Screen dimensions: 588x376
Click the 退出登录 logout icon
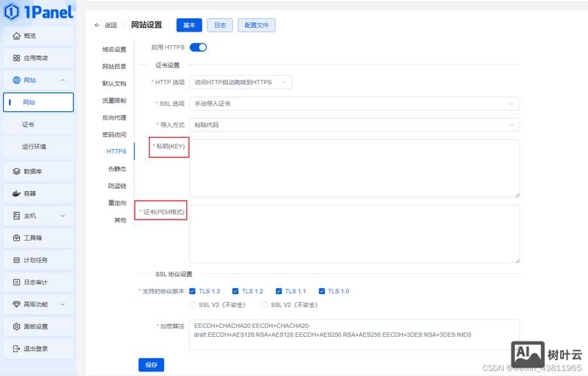point(16,349)
